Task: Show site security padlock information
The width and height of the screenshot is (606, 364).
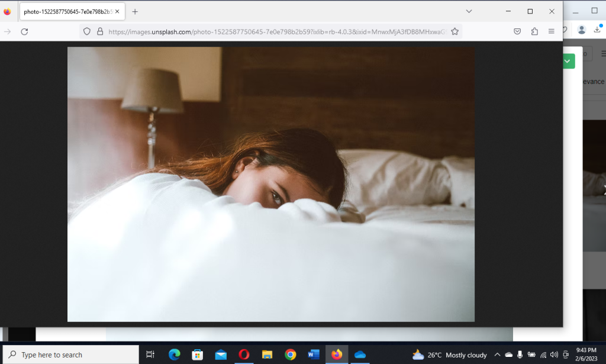Action: point(99,31)
